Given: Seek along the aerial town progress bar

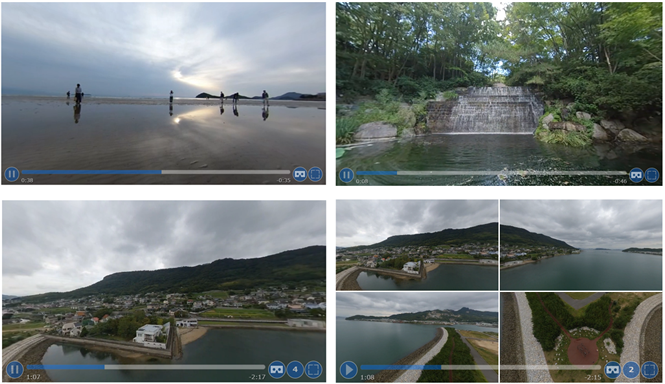Looking at the screenshot, I should (146, 367).
